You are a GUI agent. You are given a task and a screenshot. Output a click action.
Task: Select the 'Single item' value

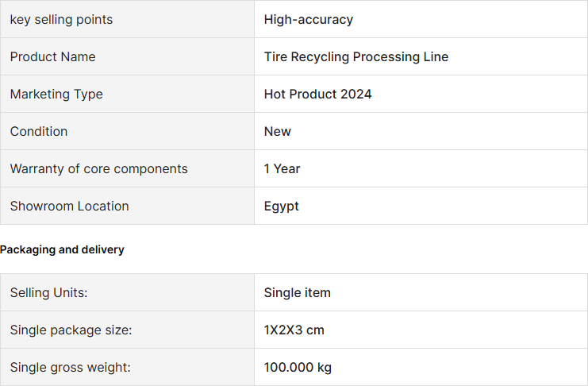297,292
